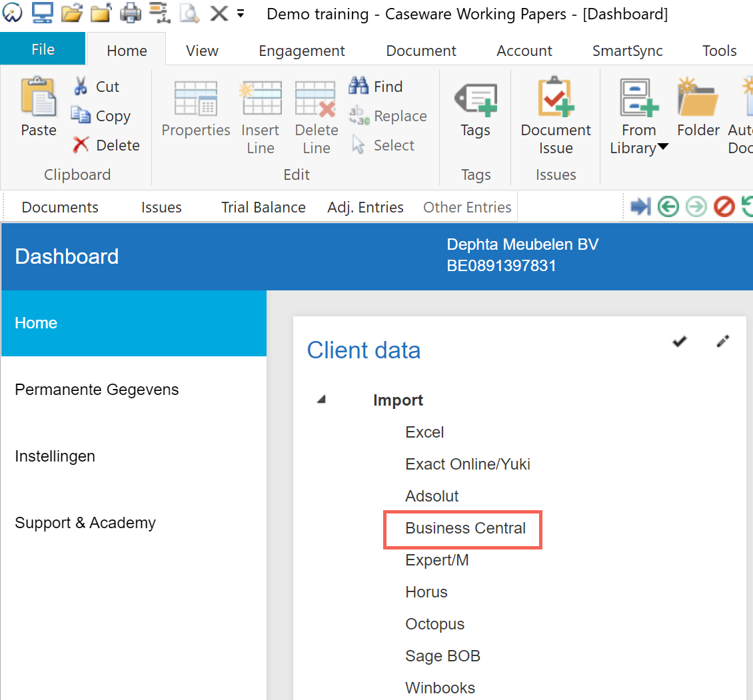Open Instellingen in sidebar
This screenshot has width=753, height=700.
point(134,456)
